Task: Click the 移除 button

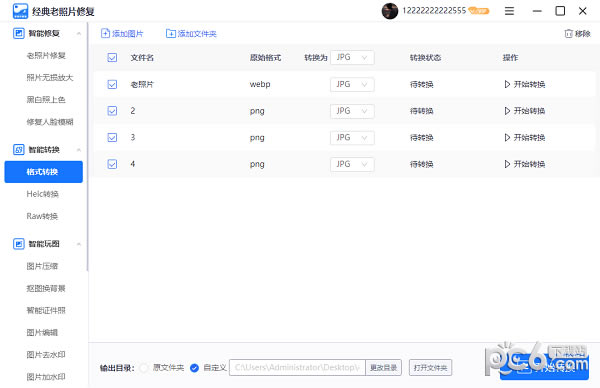Action: tap(578, 34)
